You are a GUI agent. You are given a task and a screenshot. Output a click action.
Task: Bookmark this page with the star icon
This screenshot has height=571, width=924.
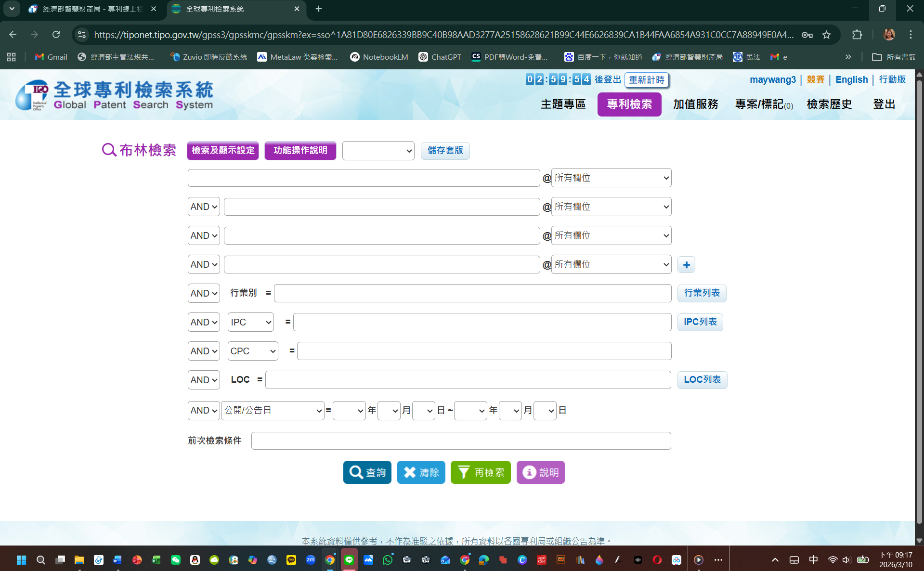826,35
